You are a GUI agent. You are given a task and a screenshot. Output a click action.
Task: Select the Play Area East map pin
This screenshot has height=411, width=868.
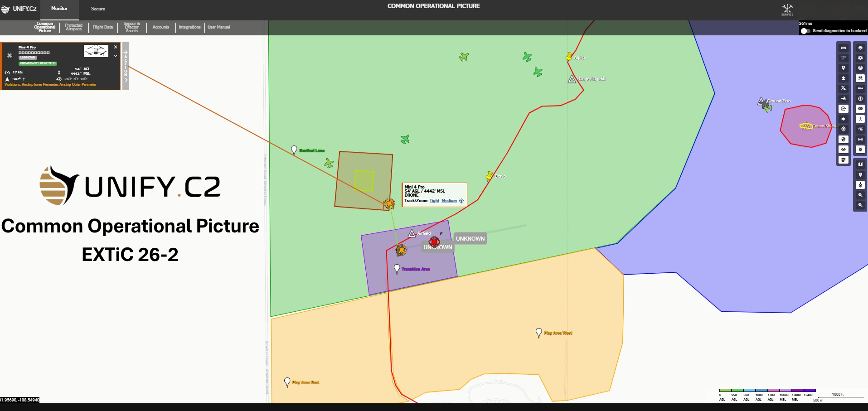pyautogui.click(x=287, y=382)
